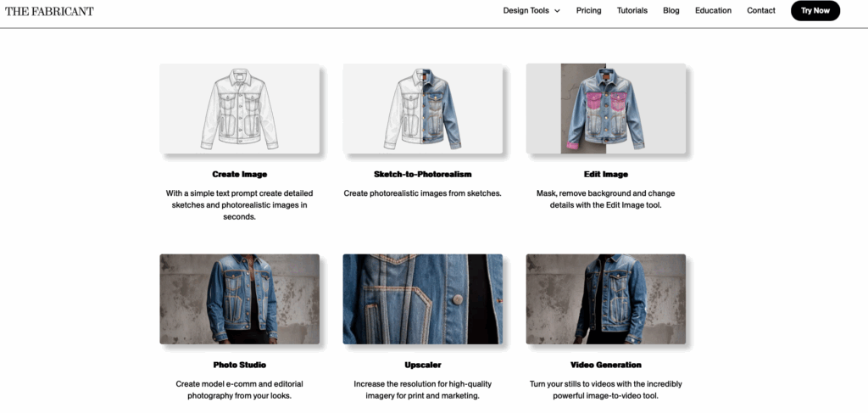The height and width of the screenshot is (413, 868).
Task: Visit the Blog link
Action: pos(671,10)
